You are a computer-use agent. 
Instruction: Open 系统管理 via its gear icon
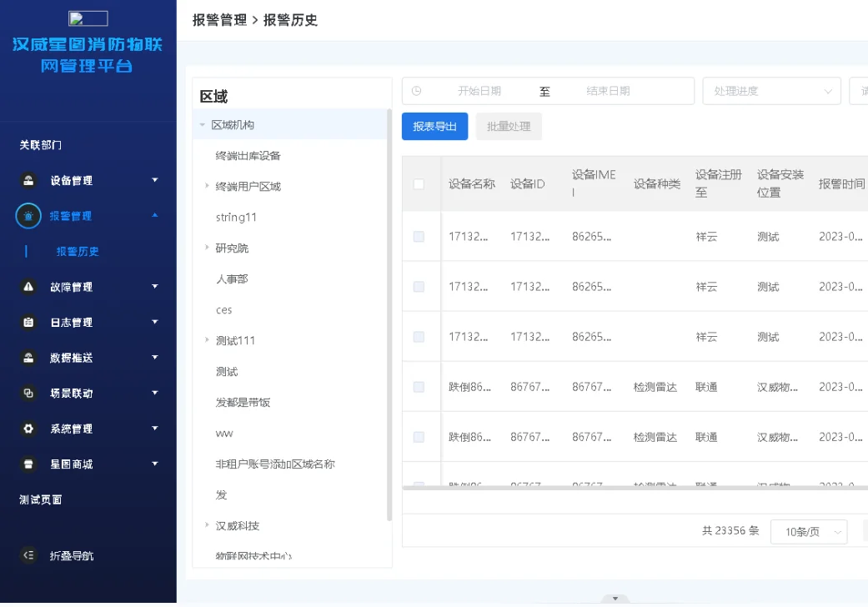coord(28,429)
